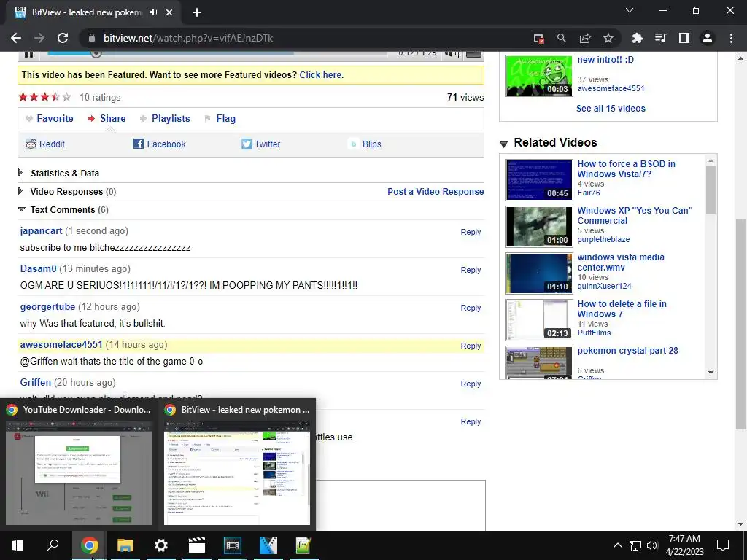This screenshot has height=560, width=747.
Task: Click the Blips icon
Action: [x=354, y=144]
